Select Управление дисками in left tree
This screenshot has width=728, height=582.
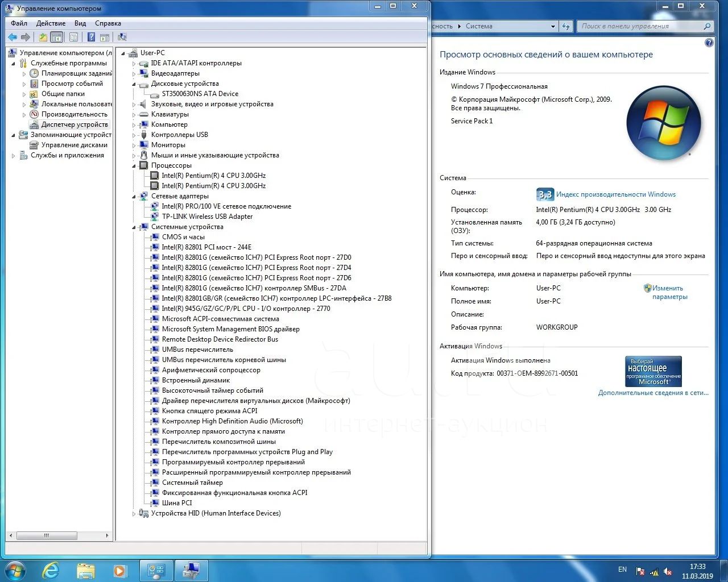point(75,145)
